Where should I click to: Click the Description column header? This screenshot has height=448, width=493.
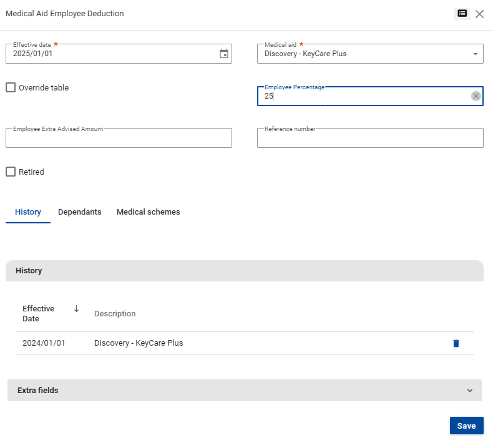(115, 314)
